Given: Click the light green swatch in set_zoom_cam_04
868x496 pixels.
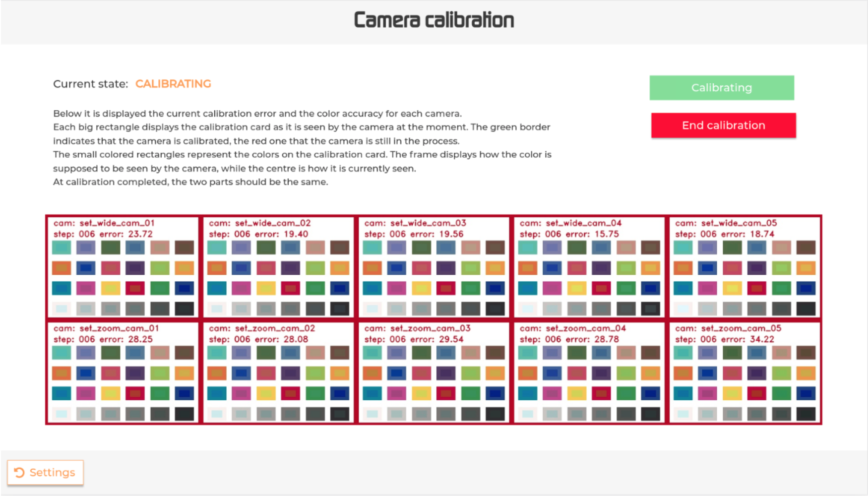Looking at the screenshot, I should tap(626, 373).
